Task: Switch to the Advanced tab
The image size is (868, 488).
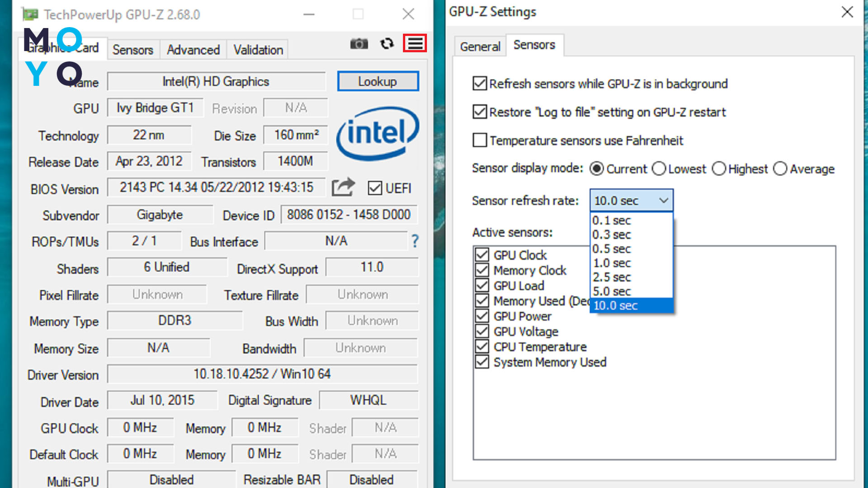Action: pos(193,50)
